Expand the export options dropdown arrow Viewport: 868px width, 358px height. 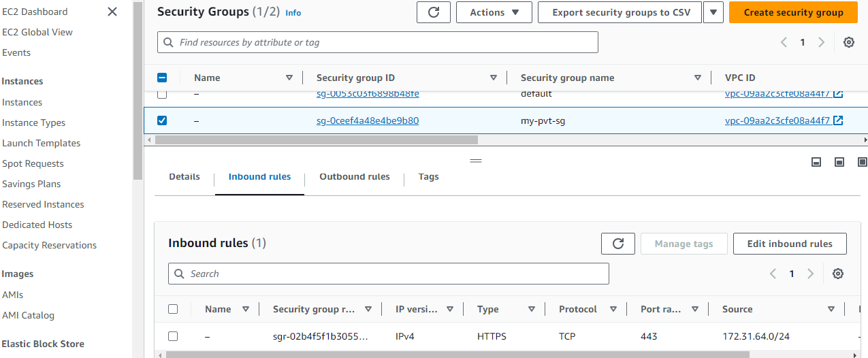[x=713, y=12]
